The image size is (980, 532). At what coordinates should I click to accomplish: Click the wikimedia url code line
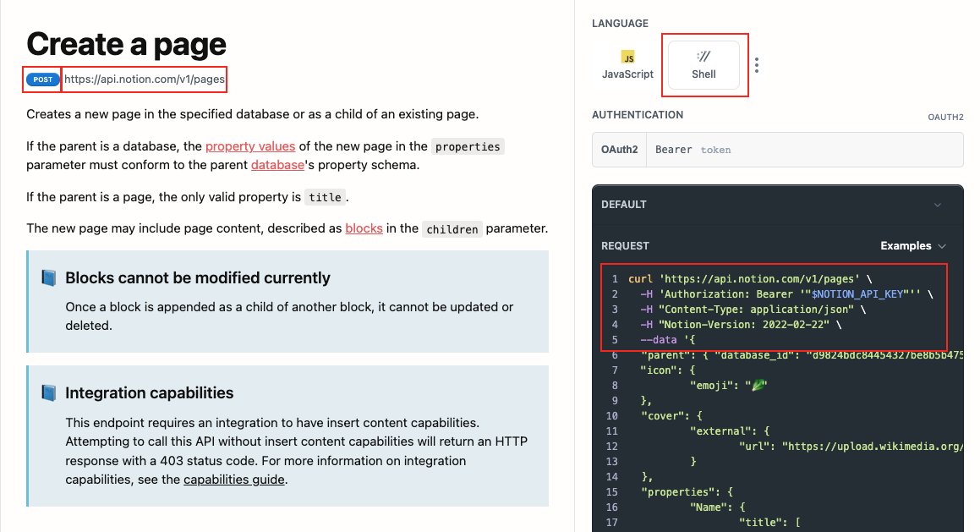[851, 447]
